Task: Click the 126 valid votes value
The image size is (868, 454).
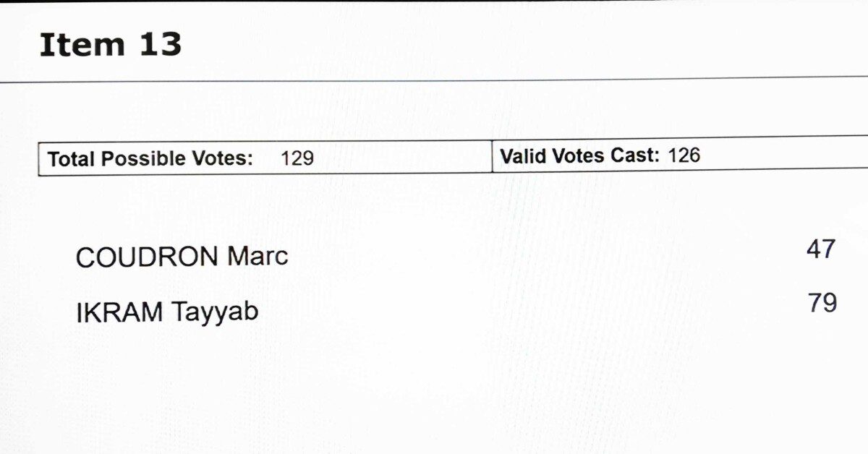Action: (684, 155)
